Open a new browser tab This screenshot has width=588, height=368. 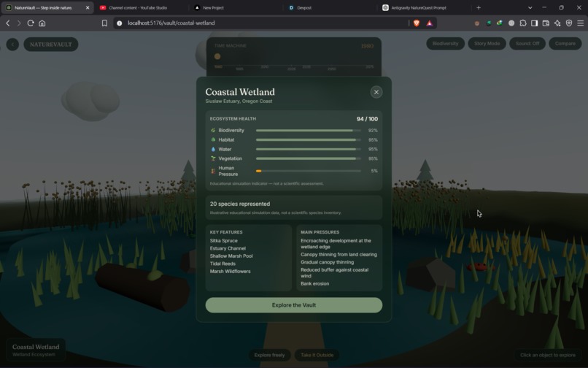tap(479, 7)
